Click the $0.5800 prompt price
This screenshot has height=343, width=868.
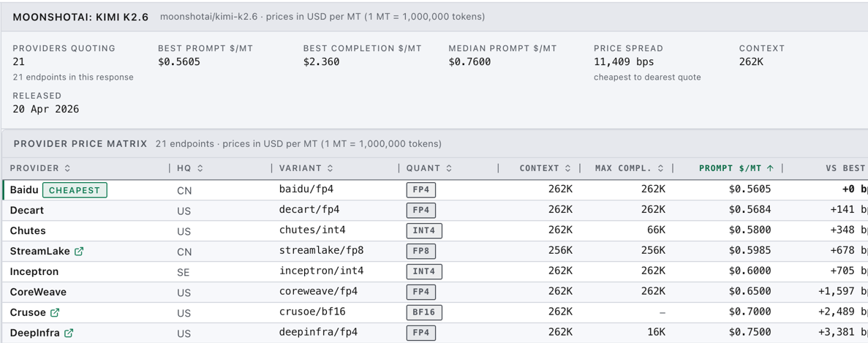[x=750, y=230]
